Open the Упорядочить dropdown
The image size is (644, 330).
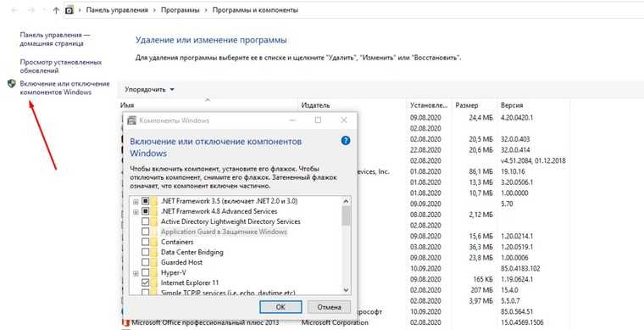(x=149, y=89)
